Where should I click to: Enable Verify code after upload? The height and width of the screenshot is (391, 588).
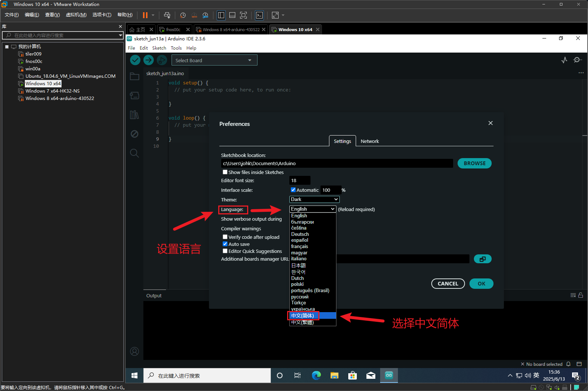pyautogui.click(x=225, y=237)
